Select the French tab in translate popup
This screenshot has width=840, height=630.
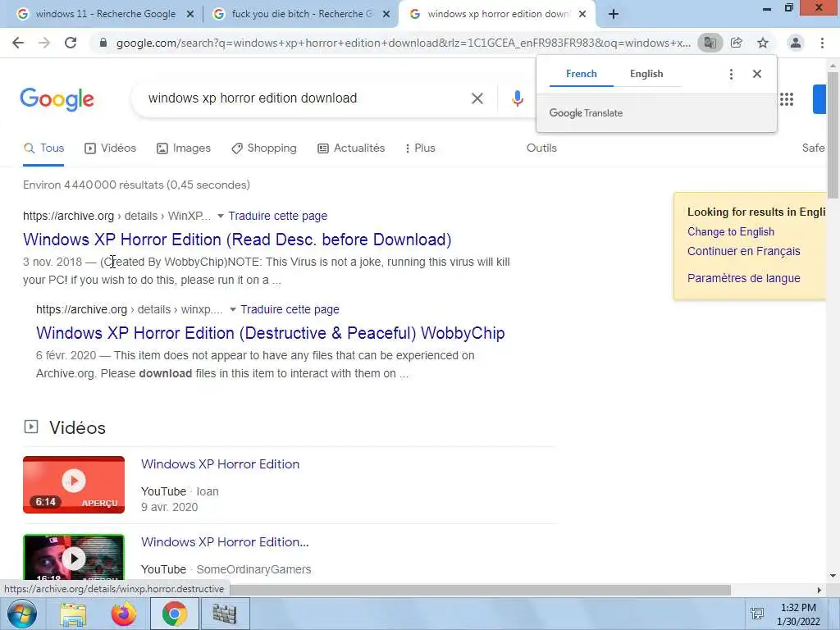point(582,74)
